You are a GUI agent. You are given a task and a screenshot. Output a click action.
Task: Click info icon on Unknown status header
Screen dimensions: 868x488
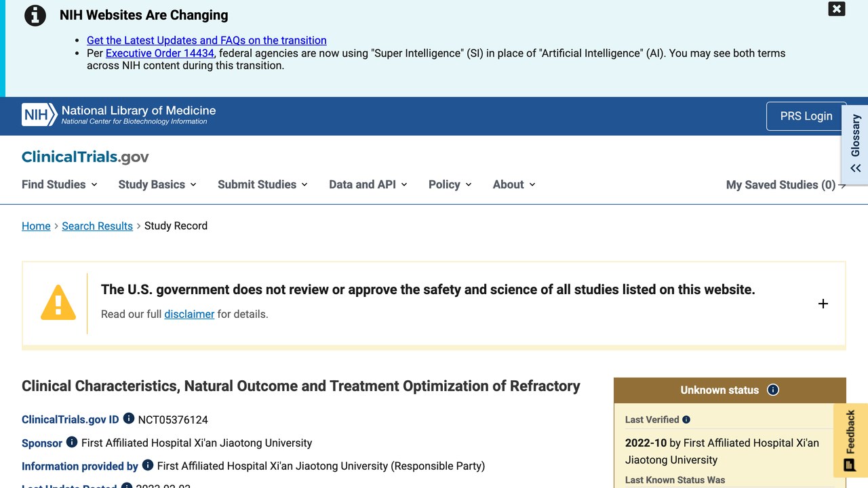pos(773,390)
